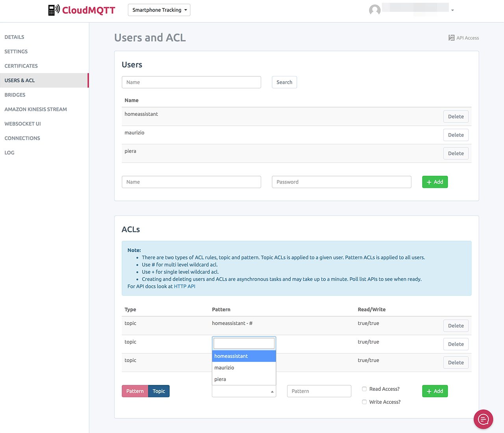Delete the homeassistant - # ACL rule
504x433 pixels.
[x=456, y=326]
